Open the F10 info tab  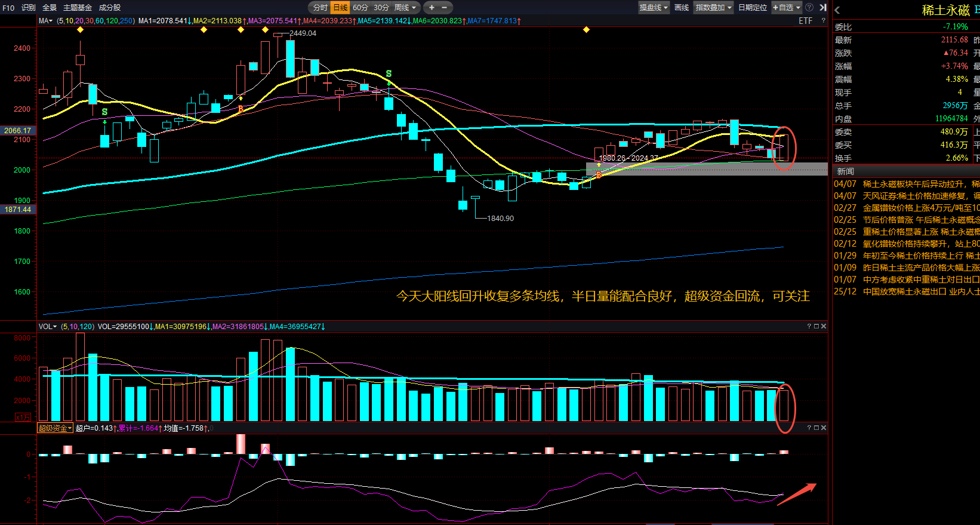coord(8,8)
